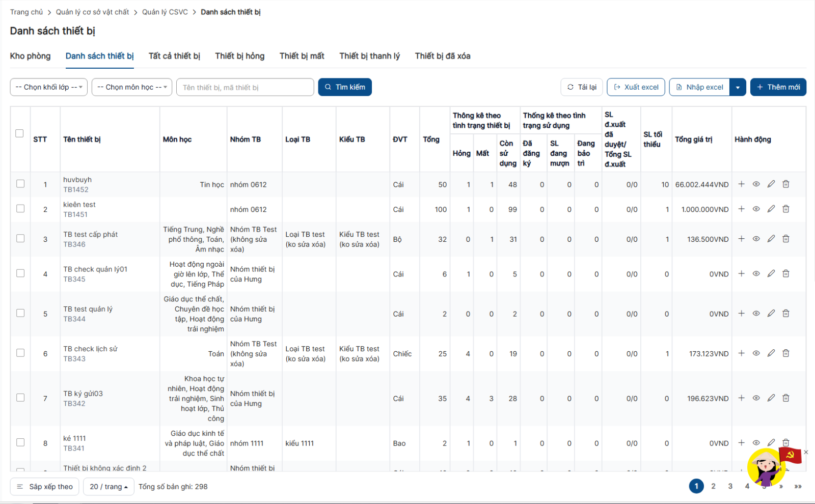Open the Nhập excel dropdown arrow
The width and height of the screenshot is (815, 504).
pos(738,87)
